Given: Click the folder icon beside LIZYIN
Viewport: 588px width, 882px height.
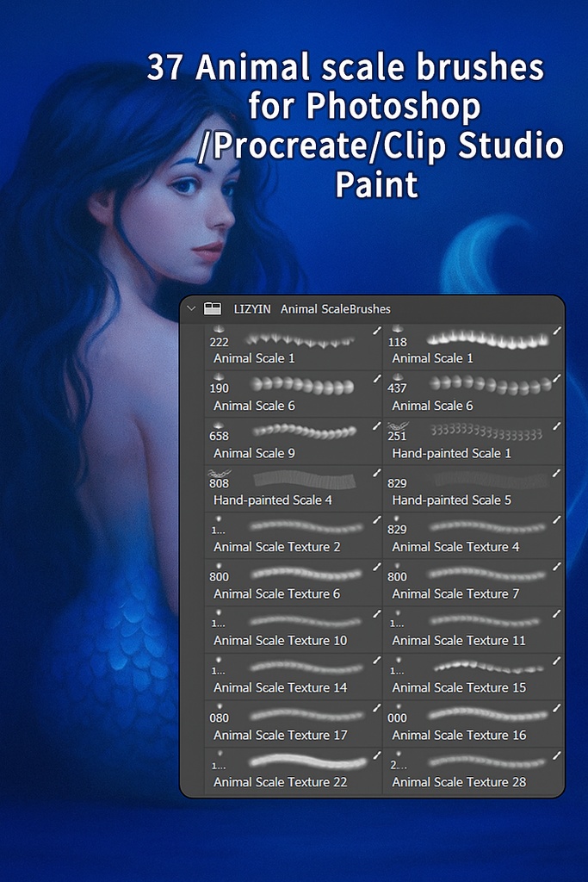Looking at the screenshot, I should tap(213, 308).
